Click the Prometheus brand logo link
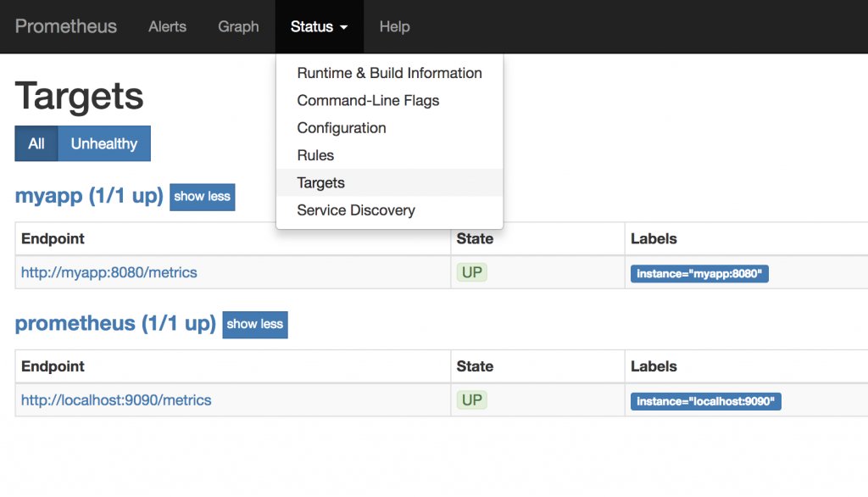 pos(66,26)
